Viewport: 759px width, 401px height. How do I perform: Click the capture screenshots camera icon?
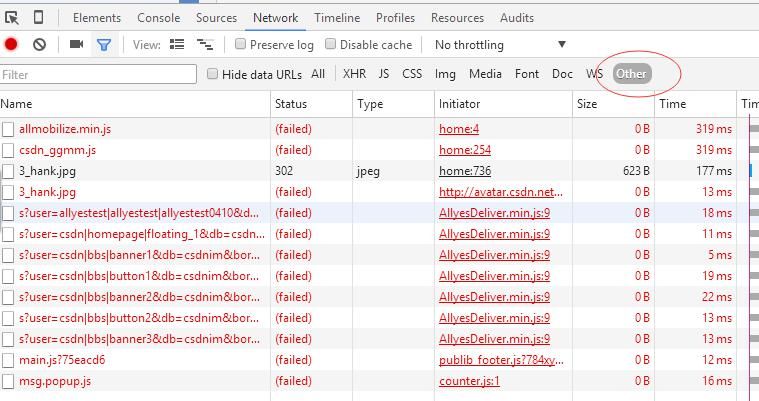pos(76,44)
